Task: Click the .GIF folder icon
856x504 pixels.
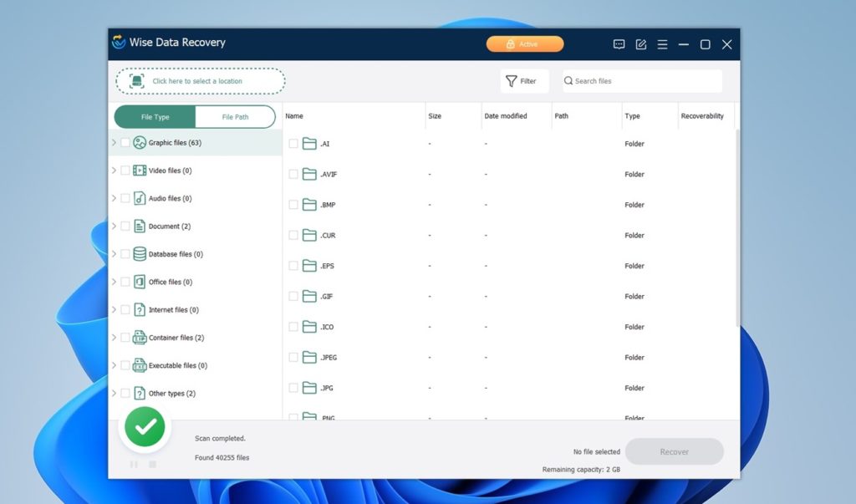Action: coord(309,297)
